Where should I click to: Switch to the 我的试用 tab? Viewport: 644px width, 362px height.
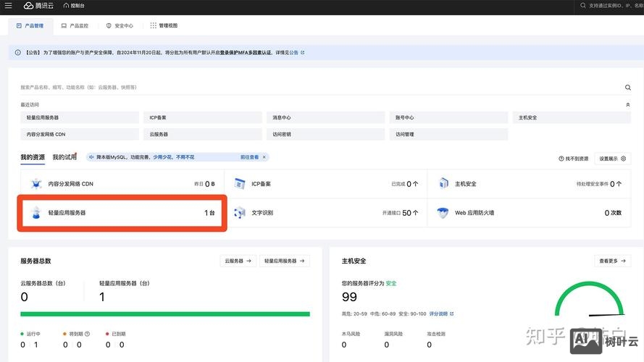click(x=64, y=157)
